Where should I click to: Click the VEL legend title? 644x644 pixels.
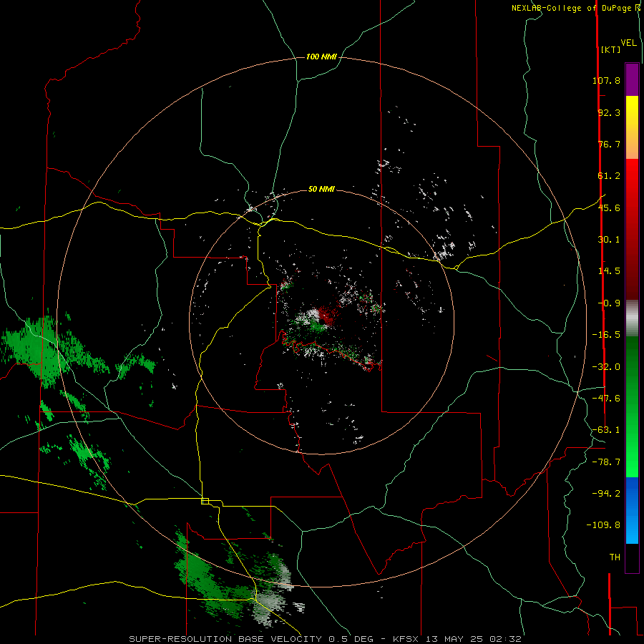pos(628,43)
